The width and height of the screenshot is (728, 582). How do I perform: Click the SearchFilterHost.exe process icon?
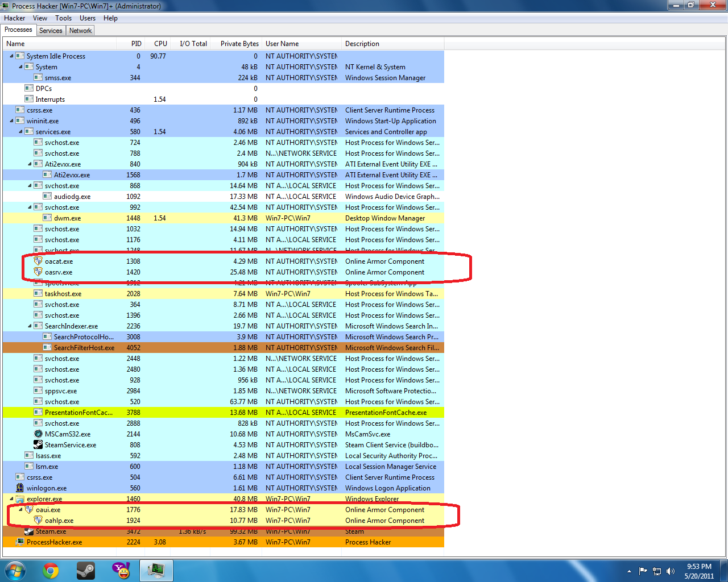(x=47, y=348)
